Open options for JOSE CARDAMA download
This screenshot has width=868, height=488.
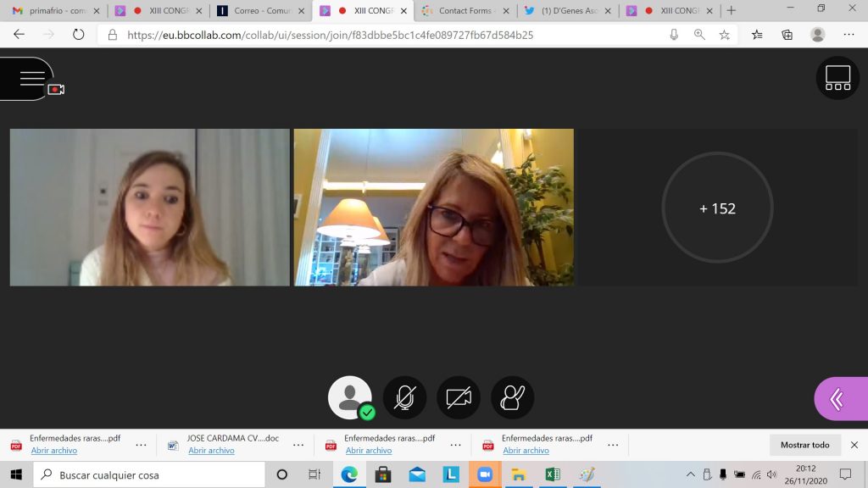click(x=298, y=445)
